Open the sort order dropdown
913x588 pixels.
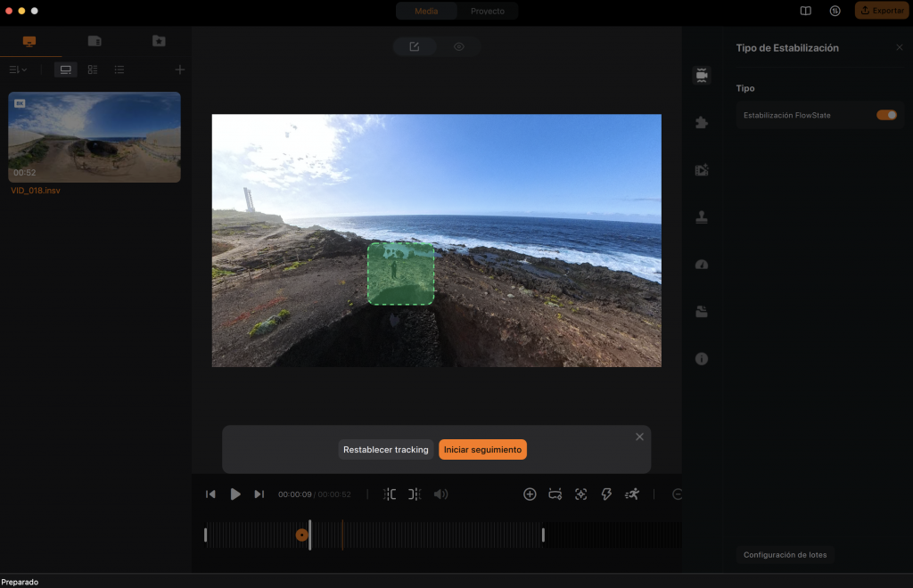pyautogui.click(x=18, y=69)
